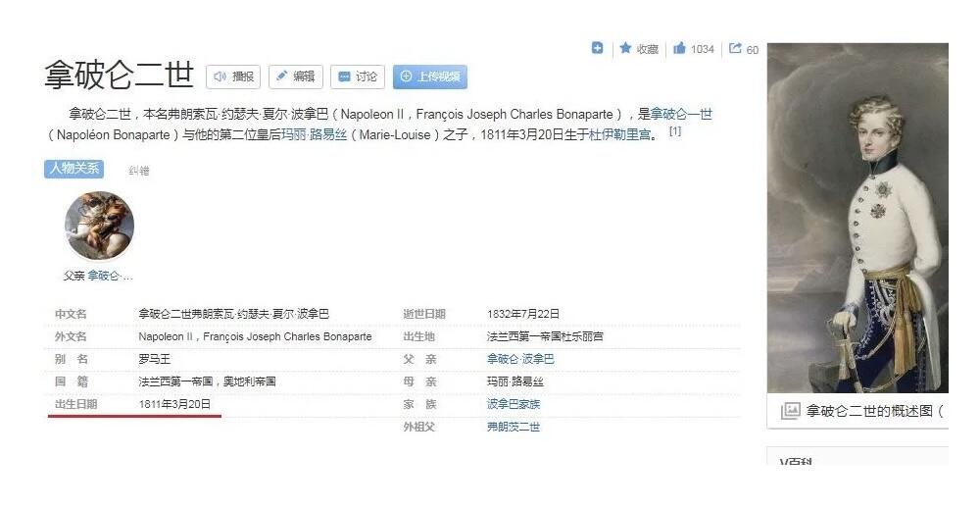Click the 纠错 error correction link

139,171
